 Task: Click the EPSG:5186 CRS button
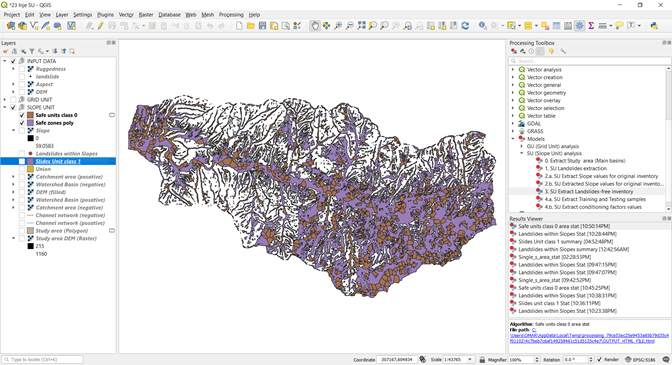(640, 359)
